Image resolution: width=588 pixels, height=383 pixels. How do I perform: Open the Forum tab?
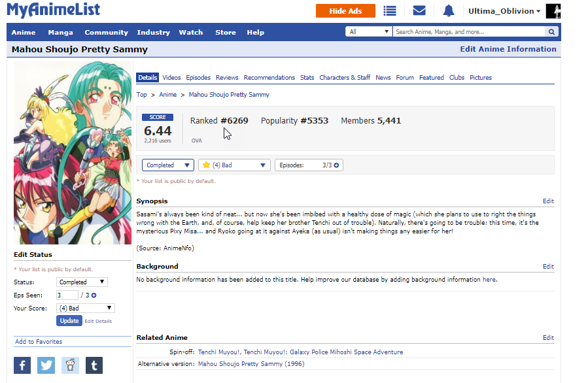405,78
